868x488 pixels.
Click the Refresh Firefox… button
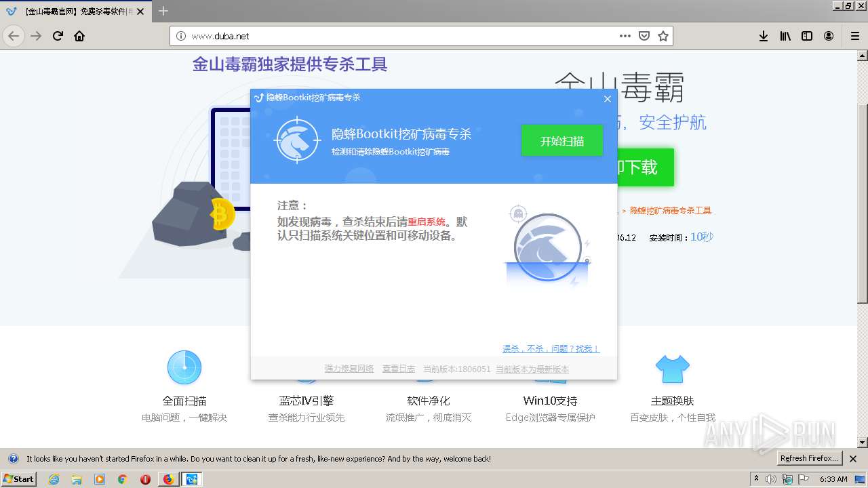point(809,458)
